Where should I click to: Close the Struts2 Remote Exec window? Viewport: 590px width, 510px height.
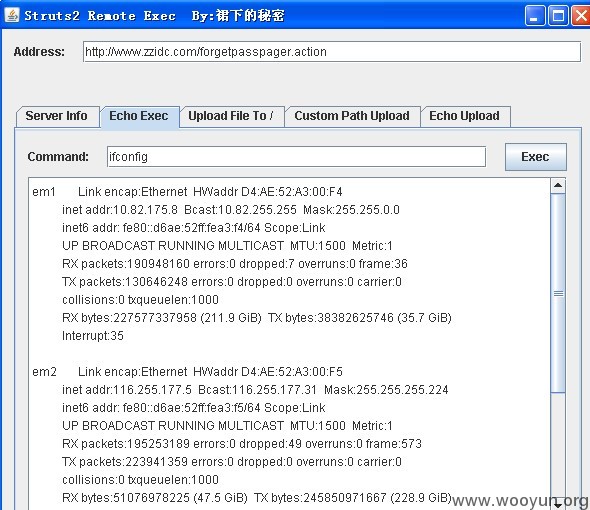click(x=581, y=16)
